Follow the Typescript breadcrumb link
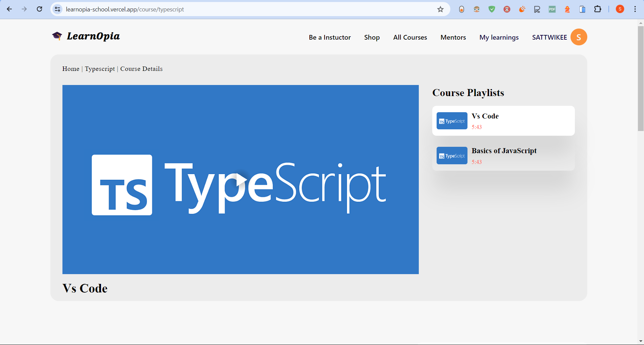Image resolution: width=644 pixels, height=345 pixels. click(100, 69)
